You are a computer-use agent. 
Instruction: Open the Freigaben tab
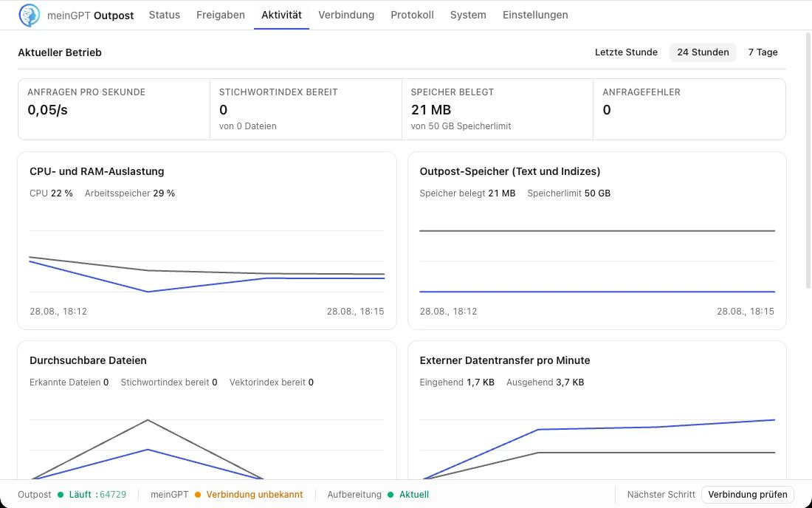pos(221,15)
